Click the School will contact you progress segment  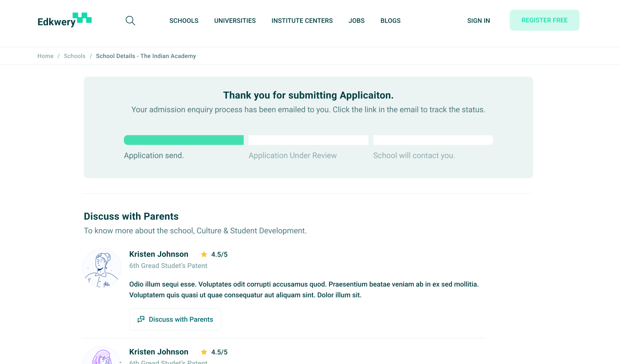tap(433, 140)
